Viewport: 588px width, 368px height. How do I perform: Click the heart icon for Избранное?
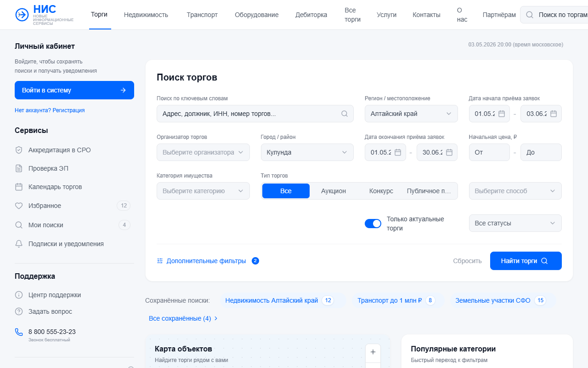coord(19,206)
